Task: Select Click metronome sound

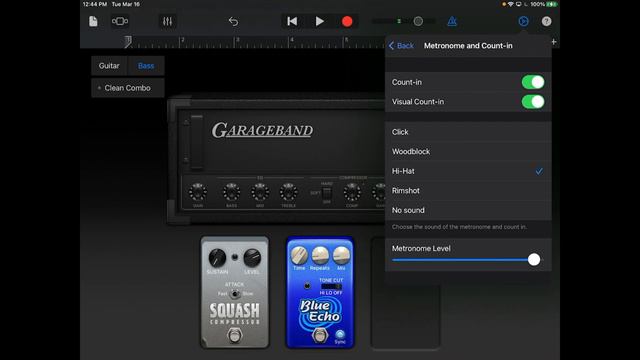Action: pos(468,132)
